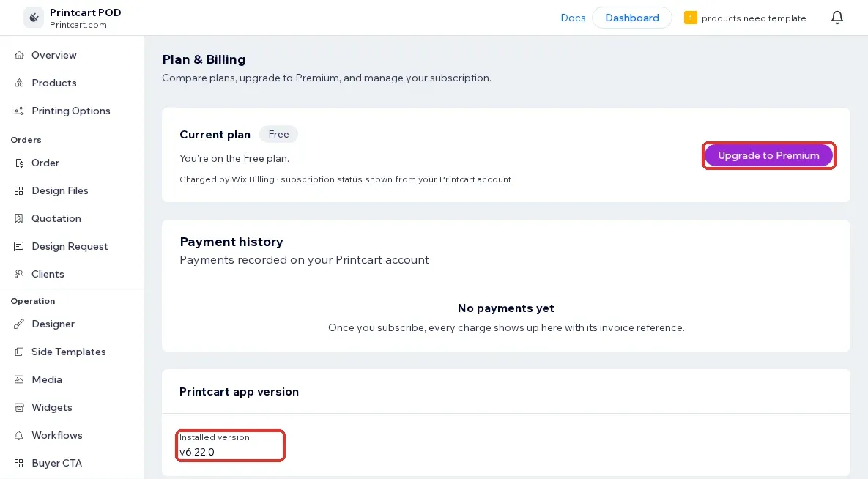Screen dimensions: 868x479
Task: Click the Workflows bell icon
Action: (x=19, y=435)
